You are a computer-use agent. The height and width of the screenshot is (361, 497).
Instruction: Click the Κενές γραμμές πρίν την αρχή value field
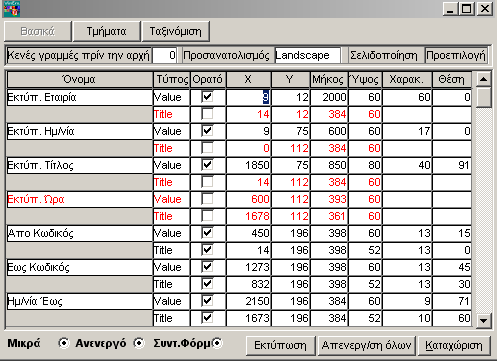pos(165,55)
